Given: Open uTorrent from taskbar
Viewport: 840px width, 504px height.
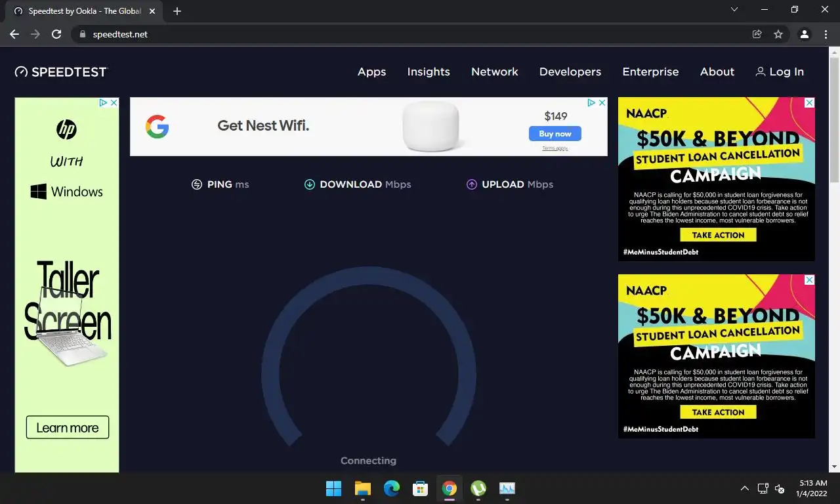Looking at the screenshot, I should point(478,488).
